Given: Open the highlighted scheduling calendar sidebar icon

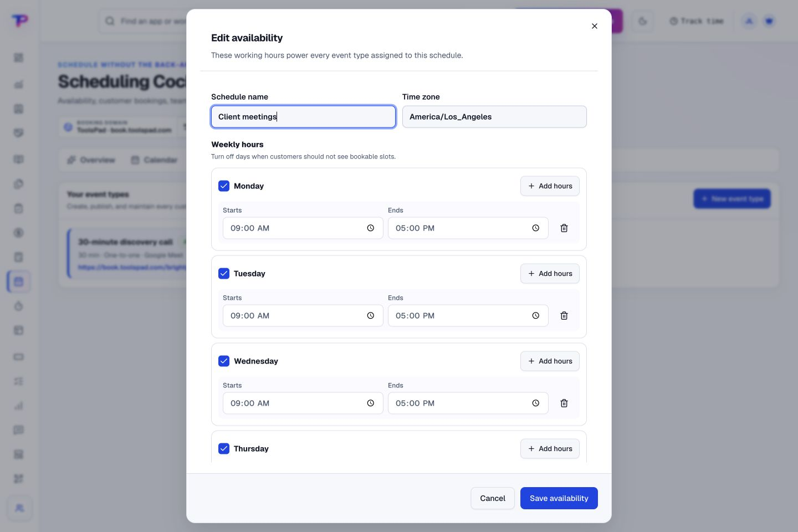Looking at the screenshot, I should 19,282.
